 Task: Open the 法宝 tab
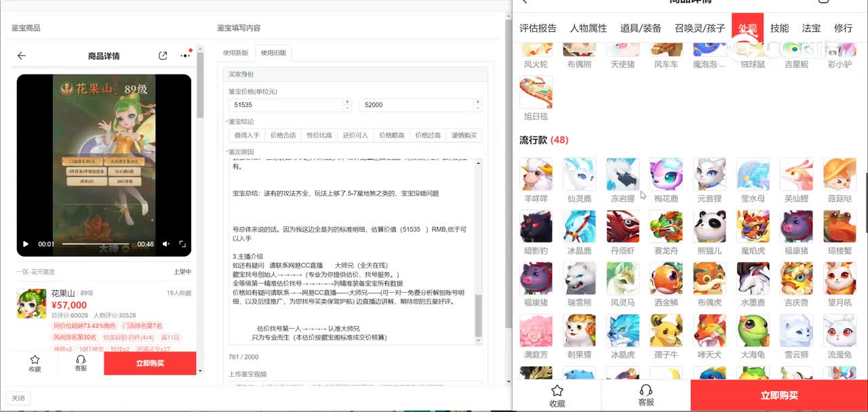[x=811, y=28]
